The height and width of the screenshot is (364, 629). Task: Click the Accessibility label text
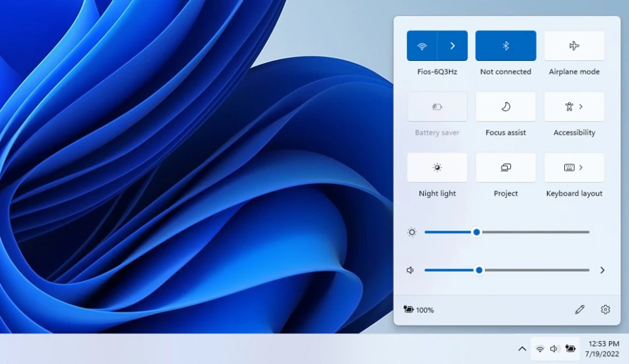(574, 132)
